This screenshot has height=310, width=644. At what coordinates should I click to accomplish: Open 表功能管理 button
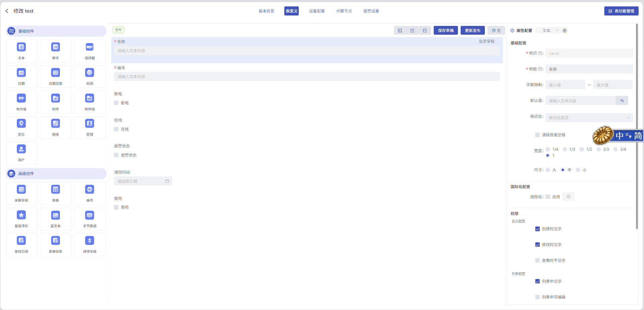click(x=621, y=11)
